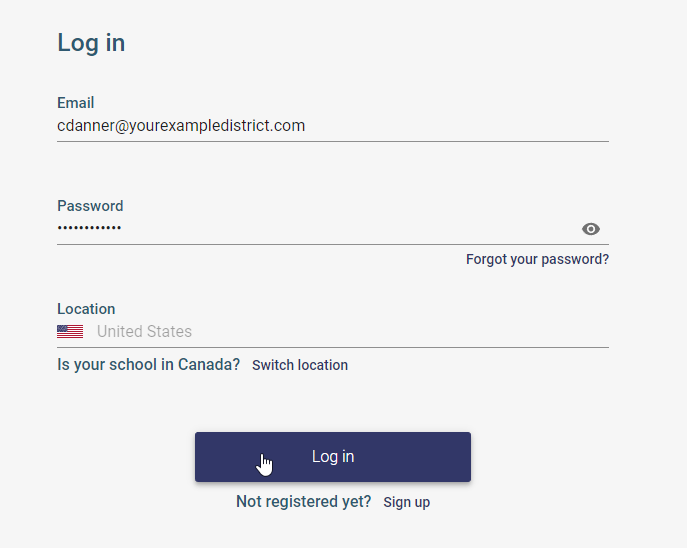Viewport: 687px width, 548px height.
Task: Open the Sign up link
Action: click(x=406, y=502)
